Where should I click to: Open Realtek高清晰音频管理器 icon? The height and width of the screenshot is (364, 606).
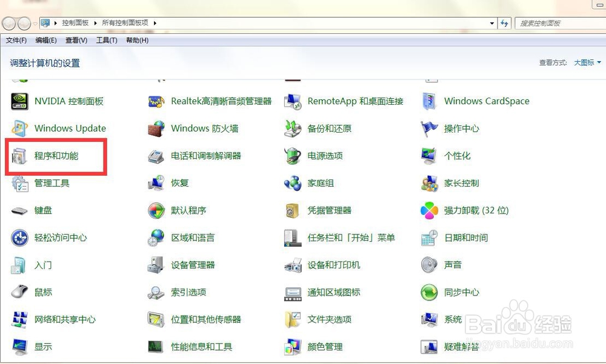tap(156, 101)
